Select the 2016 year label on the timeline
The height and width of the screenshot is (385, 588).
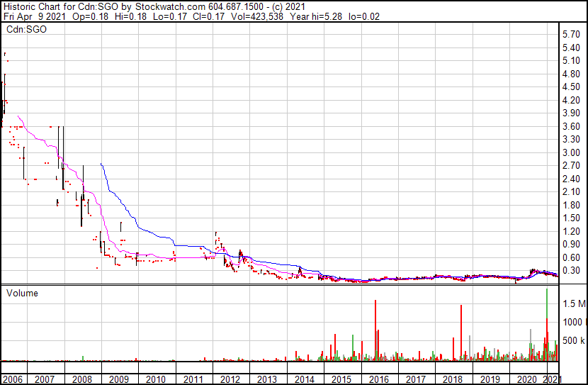[379, 379]
